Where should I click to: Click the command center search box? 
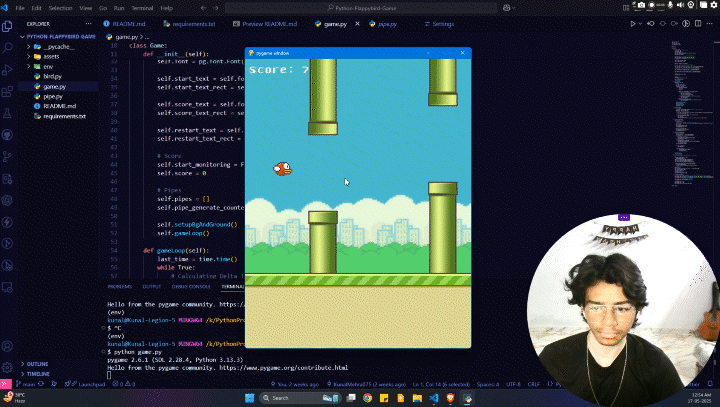361,8
